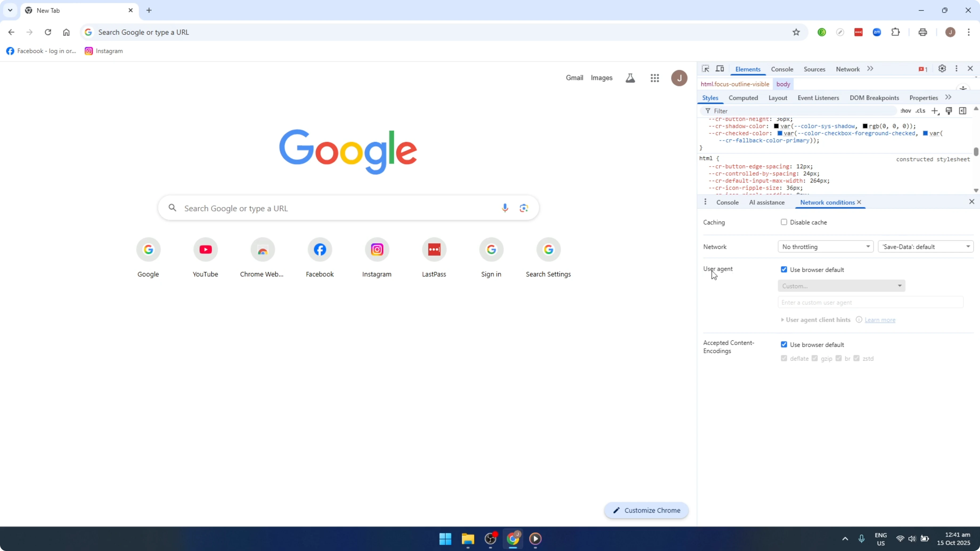The image size is (980, 551).
Task: Uncheck the deflate encoding checkbox
Action: 784,358
